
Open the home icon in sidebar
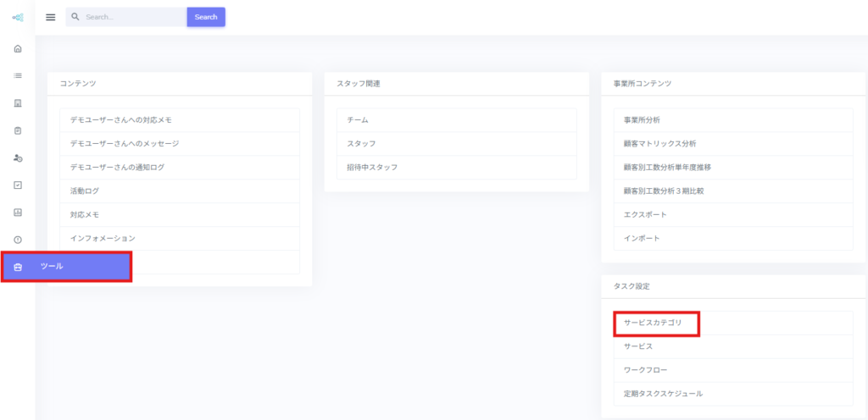(18, 48)
